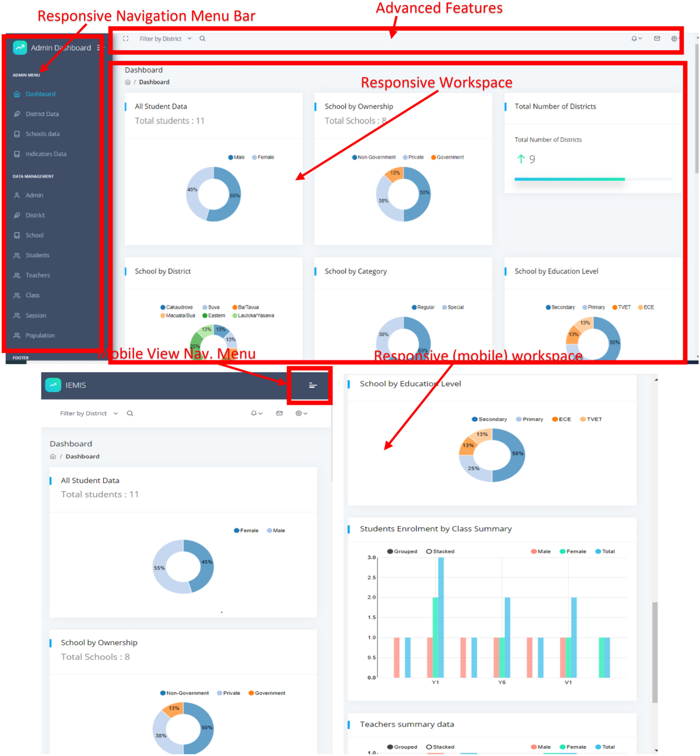Screen dimensions: 700x756
Task: Select the Stacked radio in Students Enrolment chart
Action: (440, 551)
